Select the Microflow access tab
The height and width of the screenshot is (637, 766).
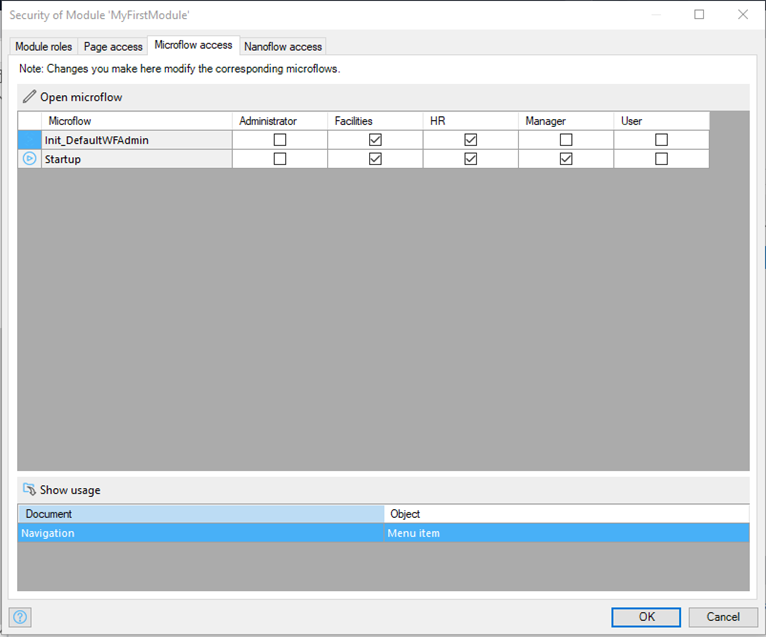193,45
